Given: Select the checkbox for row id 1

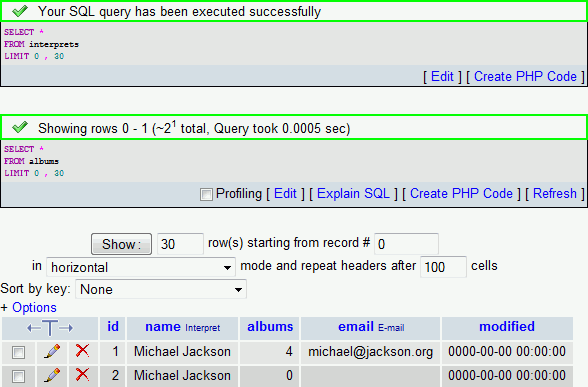Looking at the screenshot, I should 18,352.
